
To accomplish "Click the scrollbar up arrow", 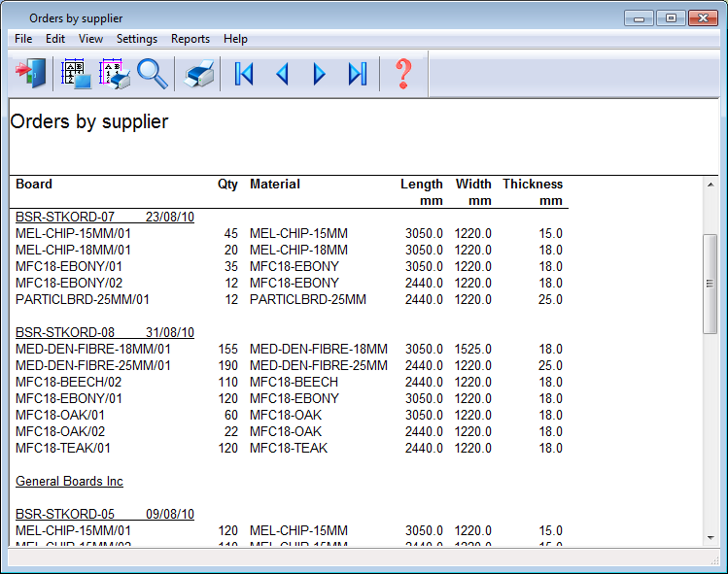I will (711, 185).
